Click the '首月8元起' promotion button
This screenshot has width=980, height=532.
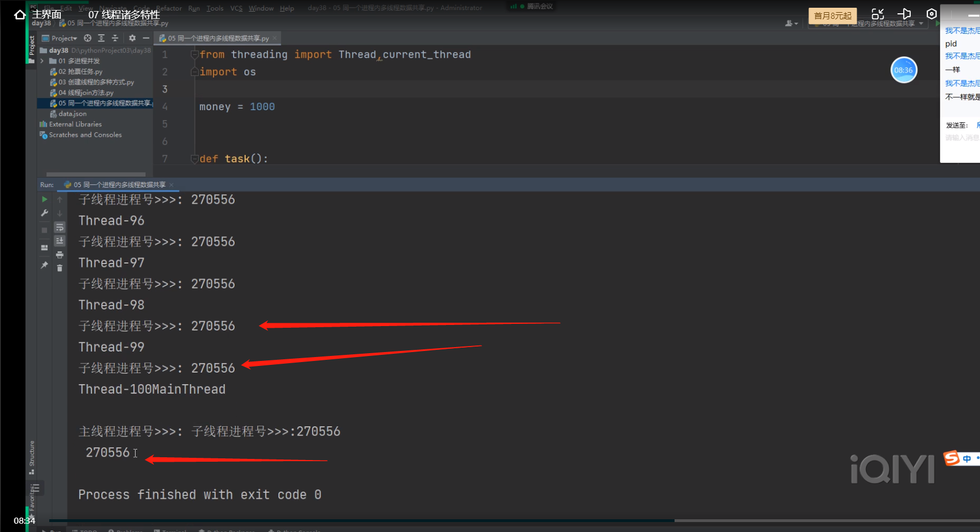833,16
